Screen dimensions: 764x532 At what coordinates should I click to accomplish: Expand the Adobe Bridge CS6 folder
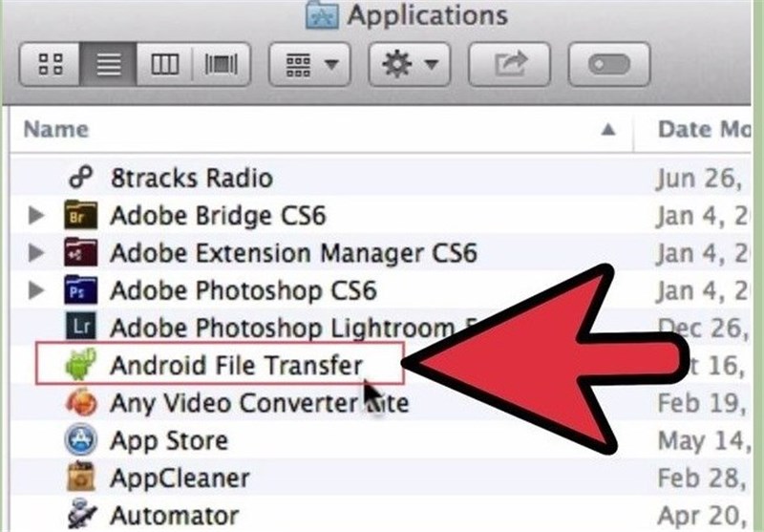[x=37, y=215]
